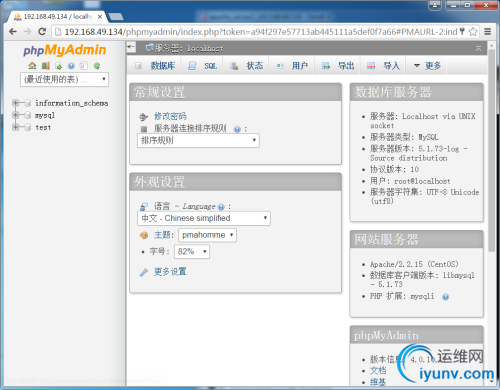The height and width of the screenshot is (390, 500).
Task: Click the 协议版本: 10 text
Action: [394, 169]
